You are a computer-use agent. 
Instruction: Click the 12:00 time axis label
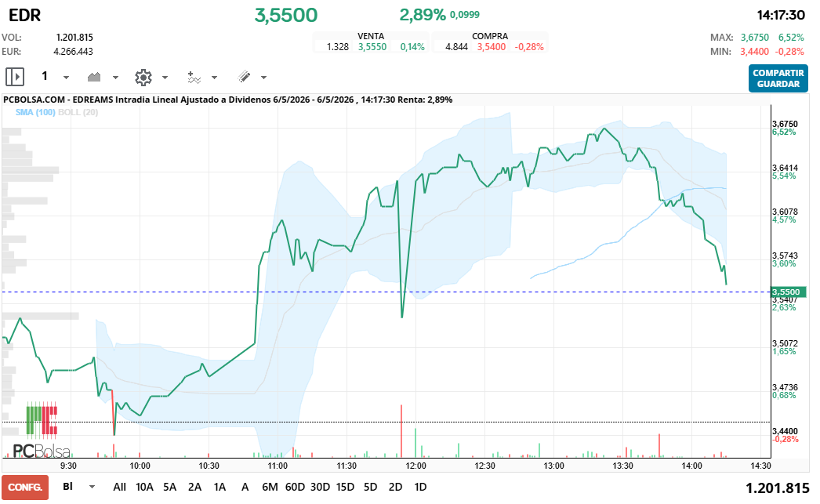pos(415,466)
